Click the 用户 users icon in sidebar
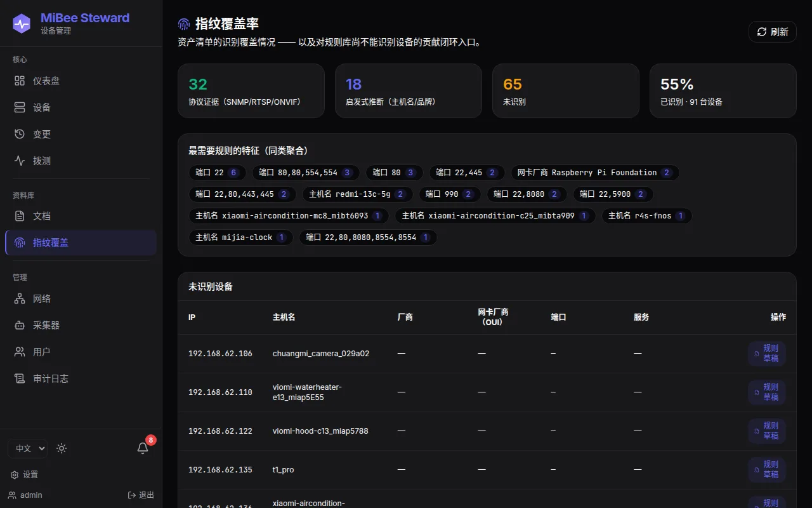 tap(20, 352)
